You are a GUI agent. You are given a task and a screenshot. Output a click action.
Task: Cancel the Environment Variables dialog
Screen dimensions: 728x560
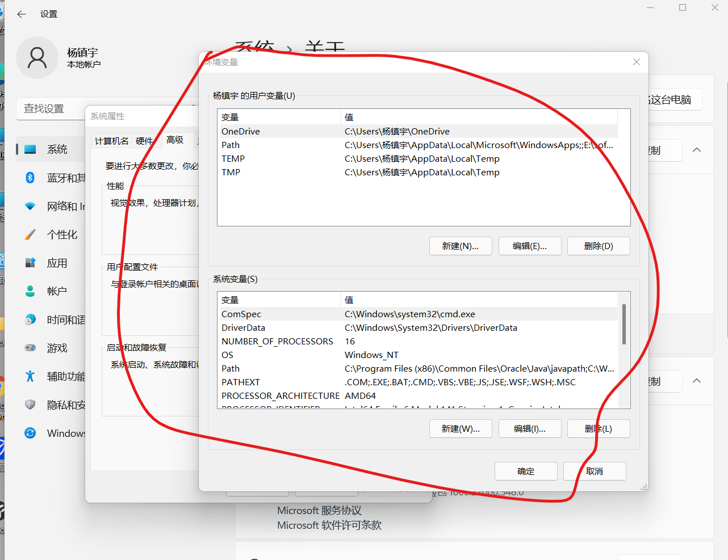[x=595, y=471]
